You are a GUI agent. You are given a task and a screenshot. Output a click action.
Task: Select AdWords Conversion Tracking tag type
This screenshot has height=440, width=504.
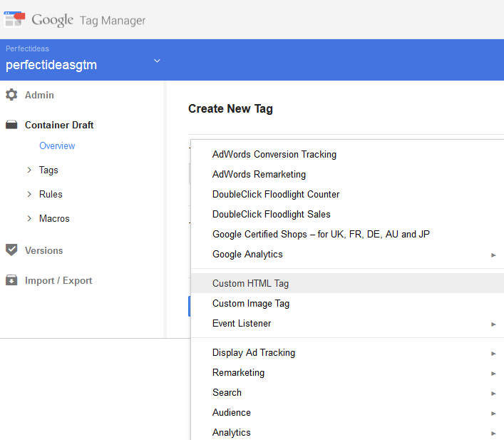[x=347, y=154]
